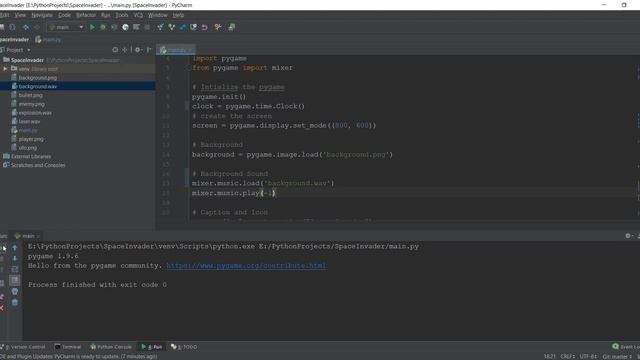The width and height of the screenshot is (640, 360).
Task: Select player.png in project tree
Action: pyautogui.click(x=31, y=139)
